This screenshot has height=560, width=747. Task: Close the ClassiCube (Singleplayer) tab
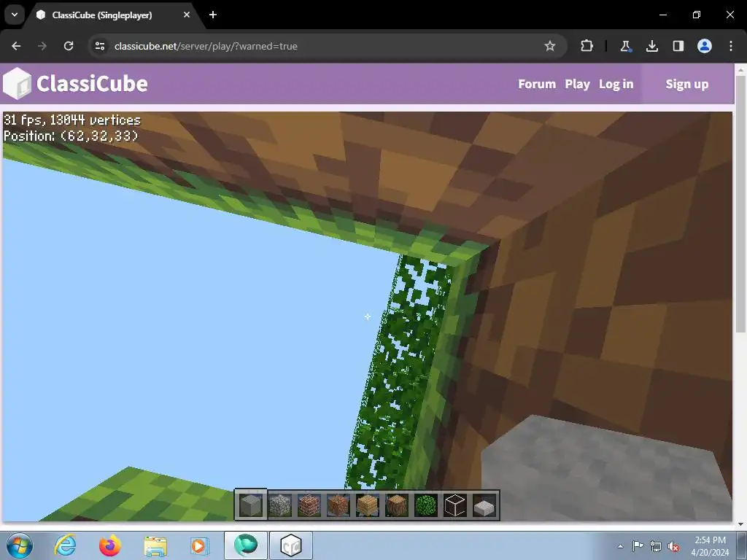click(x=187, y=15)
